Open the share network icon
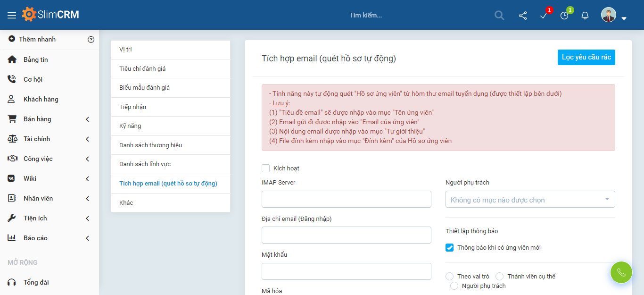Image resolution: width=644 pixels, height=295 pixels. point(523,16)
